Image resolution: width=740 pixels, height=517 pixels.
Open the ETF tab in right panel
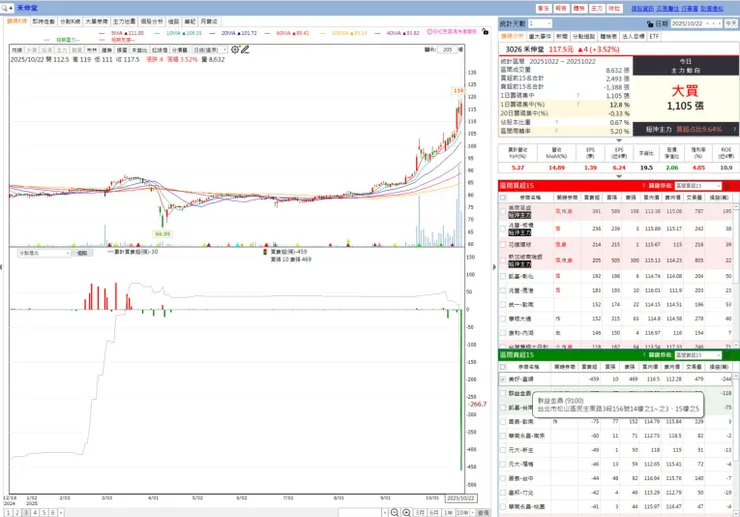pos(654,36)
